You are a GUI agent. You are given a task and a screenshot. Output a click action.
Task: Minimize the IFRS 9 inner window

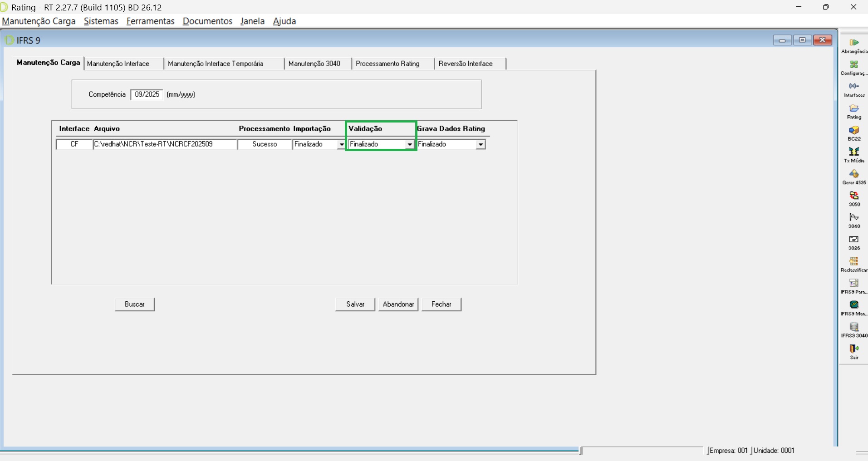782,40
